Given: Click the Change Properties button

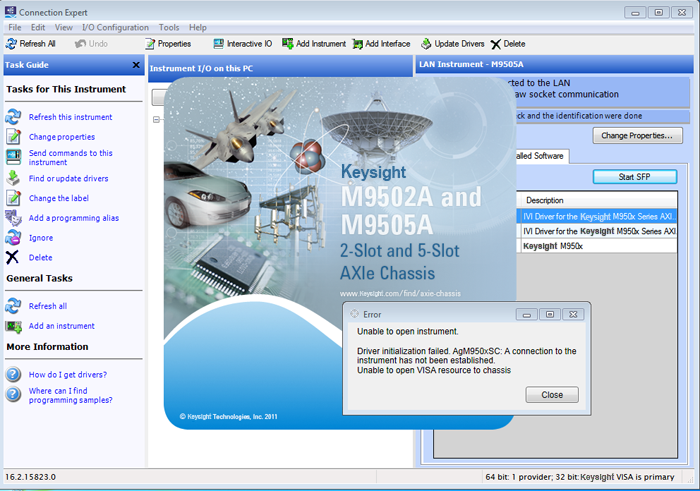Looking at the screenshot, I should click(x=637, y=136).
